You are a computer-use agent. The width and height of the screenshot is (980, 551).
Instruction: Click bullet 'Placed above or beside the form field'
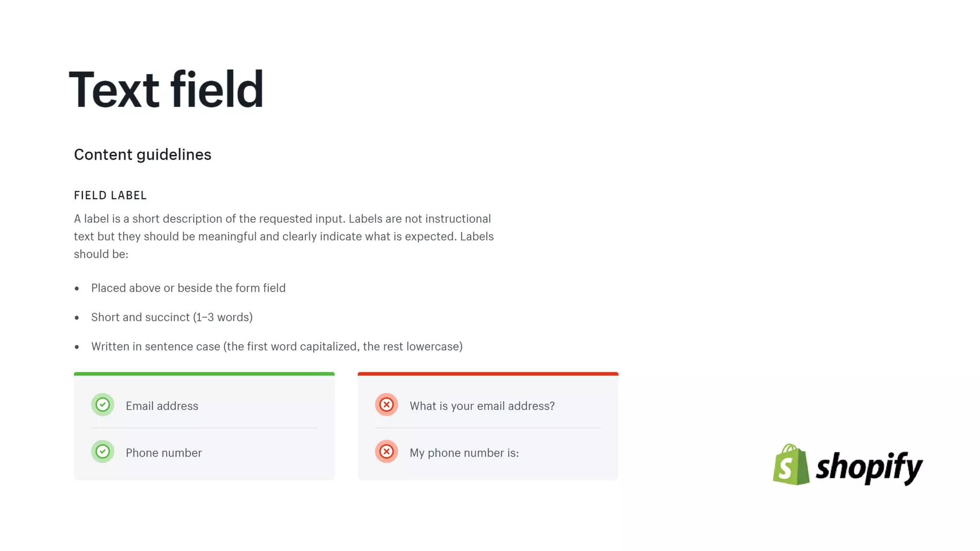(x=188, y=288)
